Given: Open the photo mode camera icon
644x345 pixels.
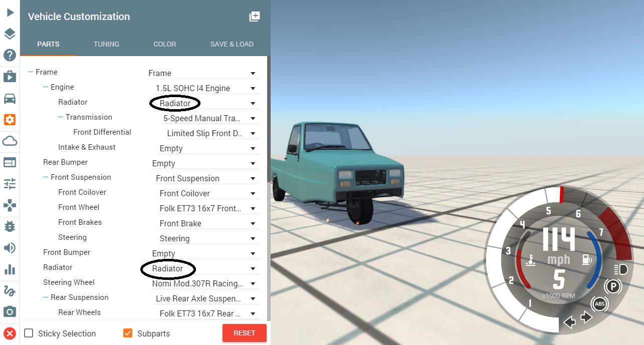Looking at the screenshot, I should click(10, 312).
